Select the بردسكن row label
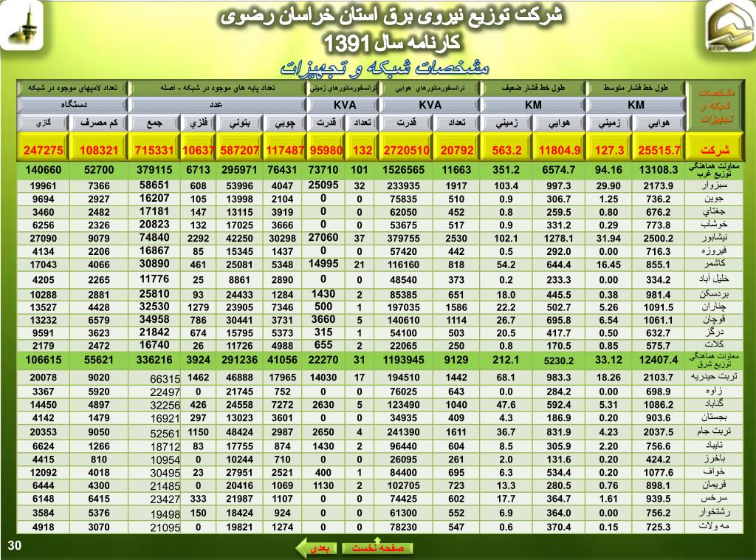Image resolution: width=756 pixels, height=560 pixels. pyautogui.click(x=714, y=294)
